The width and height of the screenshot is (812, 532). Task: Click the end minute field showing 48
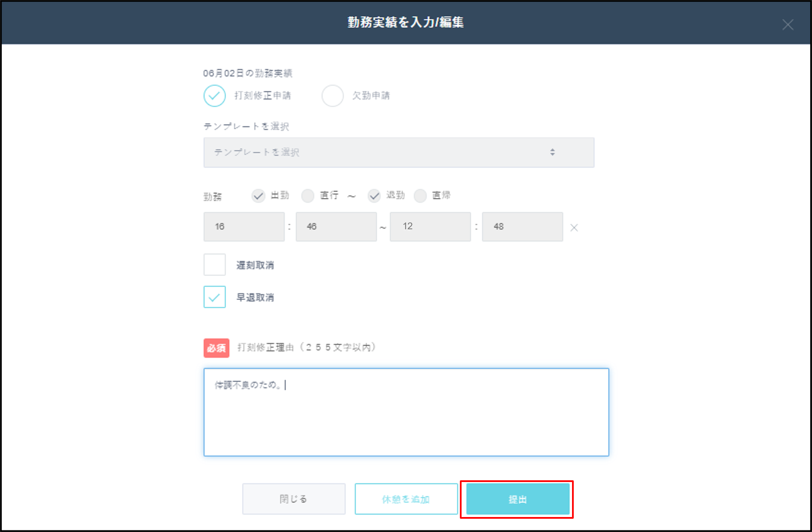[522, 227]
